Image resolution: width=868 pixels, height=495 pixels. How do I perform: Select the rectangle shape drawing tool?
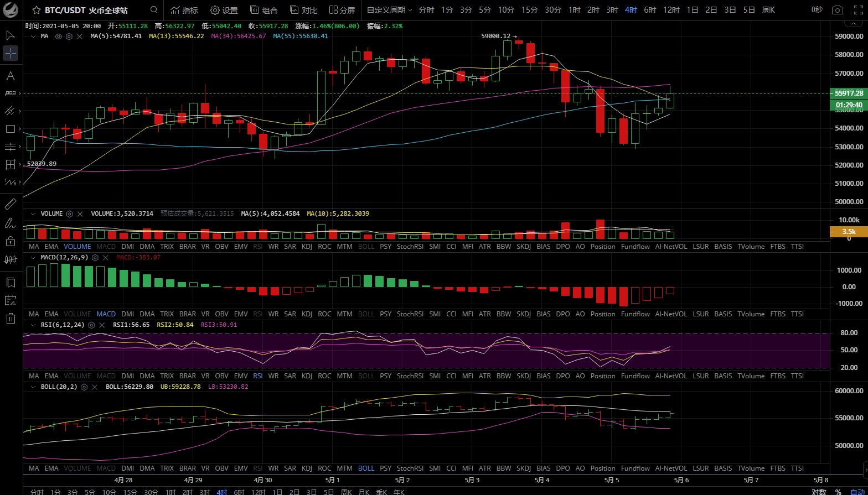(x=11, y=129)
